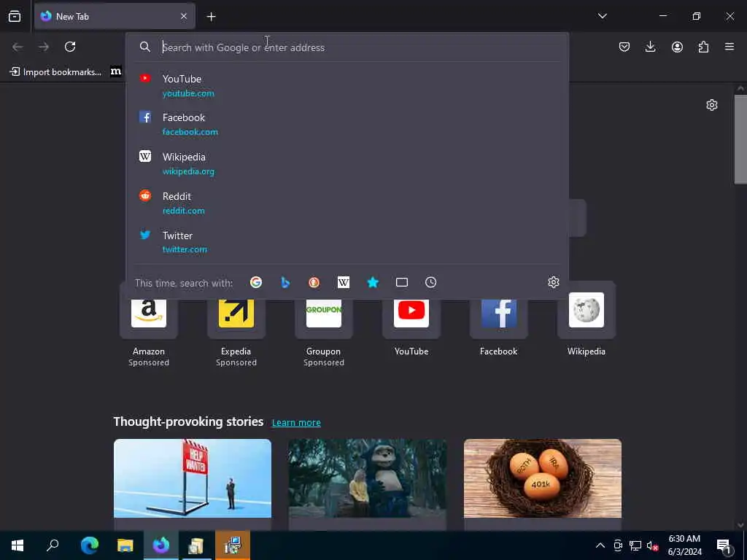Click the Learn more link
Screen dimensions: 747x560
(x=296, y=422)
